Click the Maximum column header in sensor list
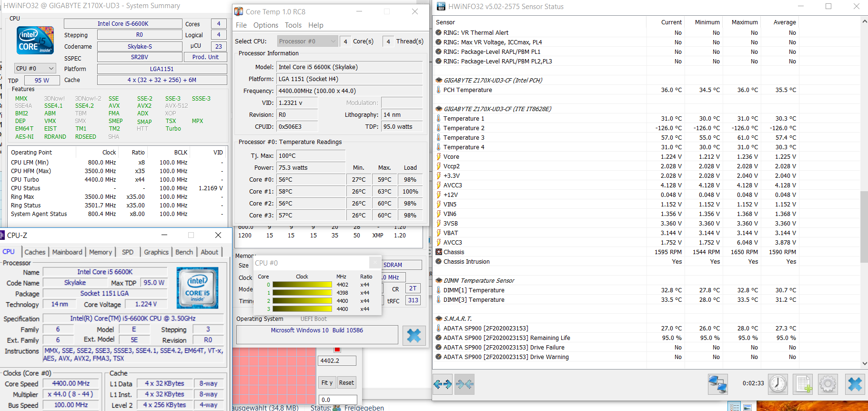This screenshot has width=868, height=411. tap(745, 22)
